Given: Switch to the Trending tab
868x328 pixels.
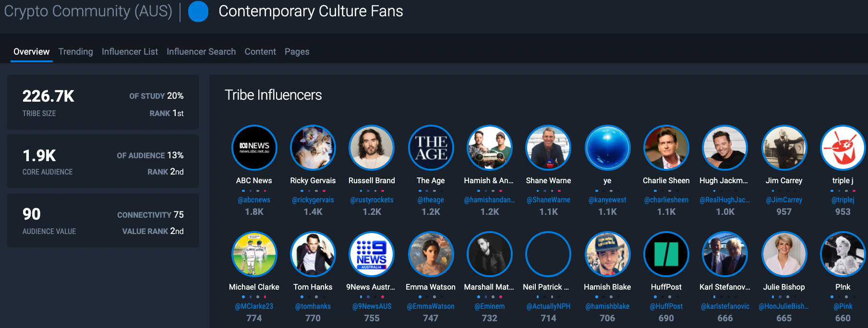Looking at the screenshot, I should pyautogui.click(x=76, y=51).
